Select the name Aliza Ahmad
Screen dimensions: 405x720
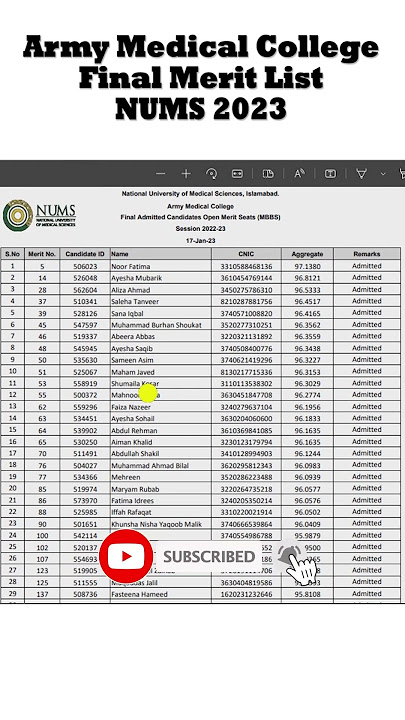point(130,290)
